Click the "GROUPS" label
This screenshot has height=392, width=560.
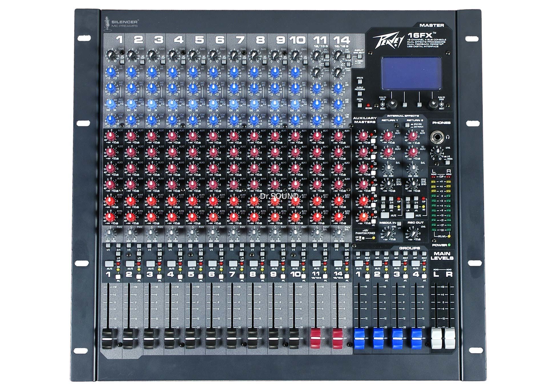409,248
